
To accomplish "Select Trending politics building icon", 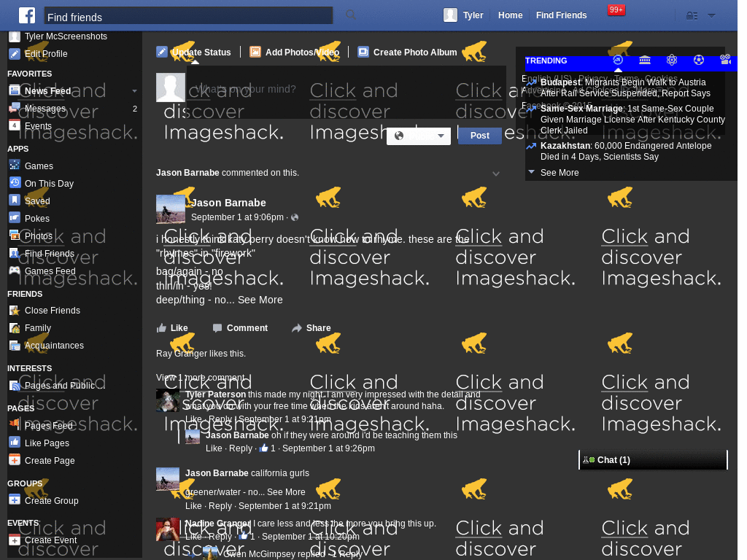I will [645, 60].
